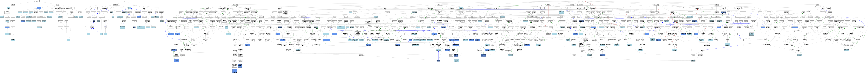
Task: Select the cellular_component root node
Action: (x=124, y=1)
